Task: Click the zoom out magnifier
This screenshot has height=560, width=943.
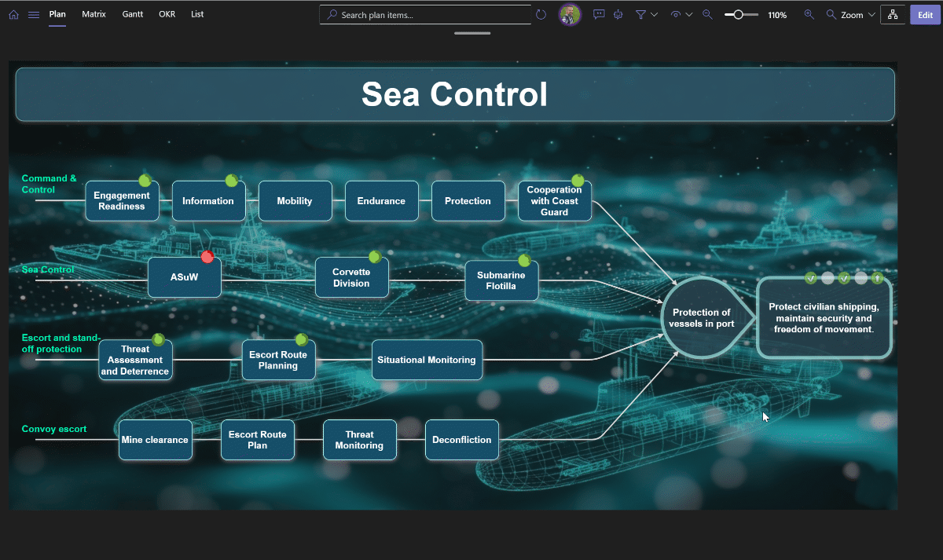Action: coord(707,15)
